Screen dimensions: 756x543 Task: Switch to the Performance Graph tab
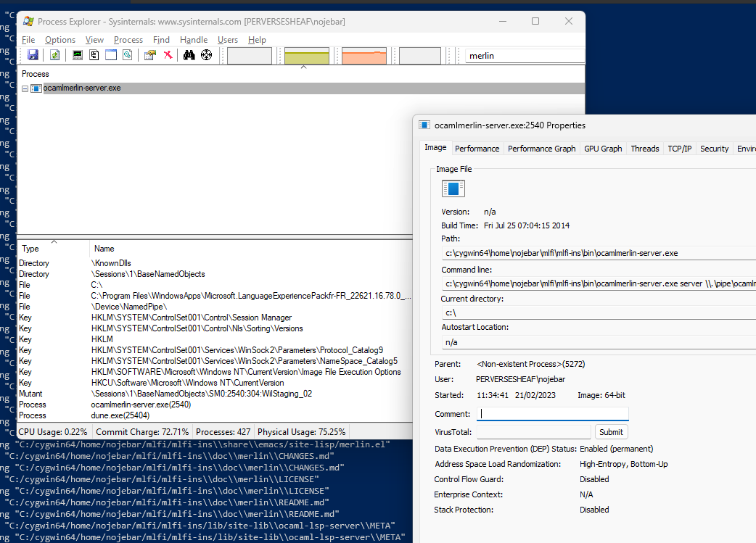(x=541, y=149)
